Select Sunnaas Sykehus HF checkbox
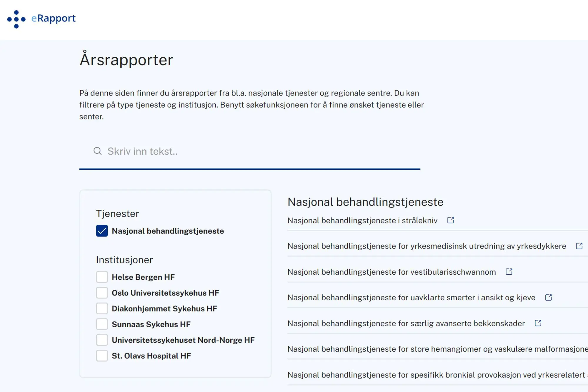Screen dimensions: 588x392 [x=102, y=324]
